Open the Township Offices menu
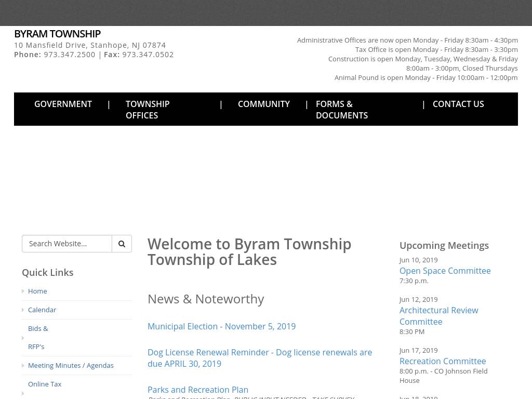 coord(148,109)
